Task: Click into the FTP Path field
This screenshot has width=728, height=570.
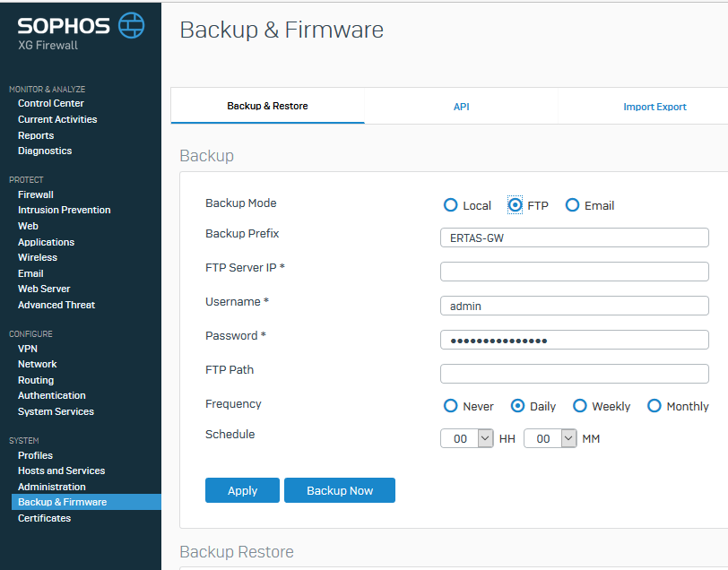Action: point(575,374)
